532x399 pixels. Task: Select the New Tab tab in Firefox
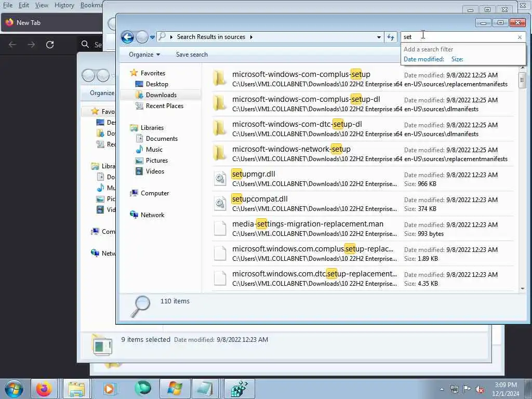tap(51, 23)
